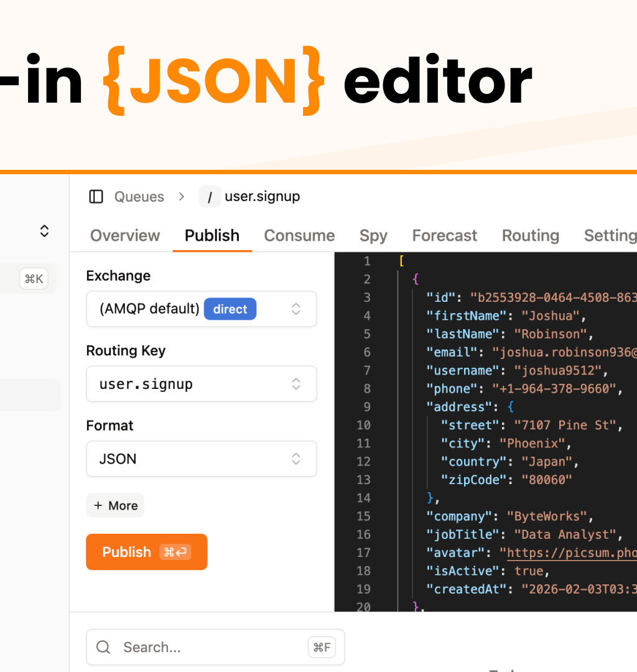Click the "lastName": "Robinson" line
Viewport: 637px width, 672px height.
click(509, 334)
